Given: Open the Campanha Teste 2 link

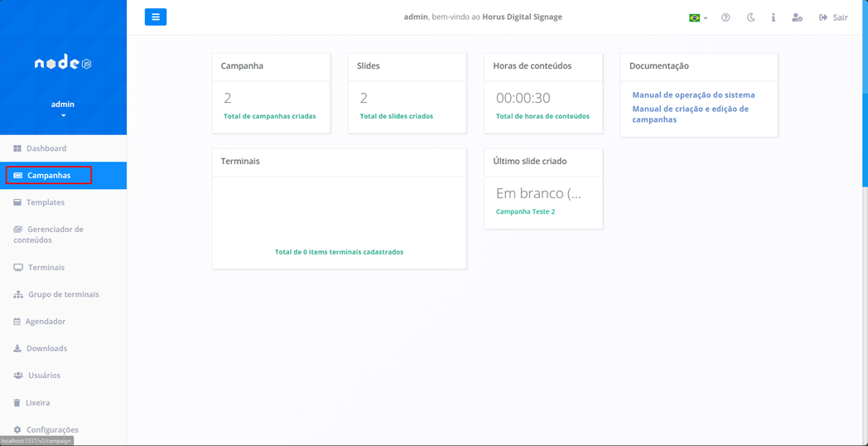Looking at the screenshot, I should click(525, 211).
